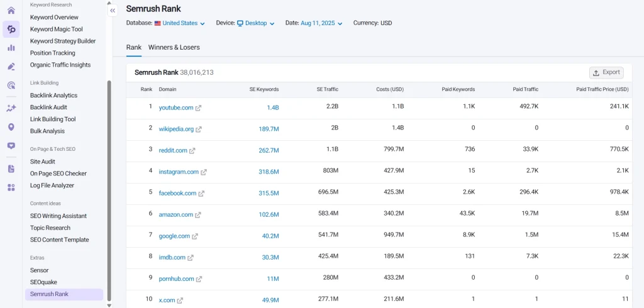Open the amazon.com domain link
The height and width of the screenshot is (308, 644).
coord(176,214)
